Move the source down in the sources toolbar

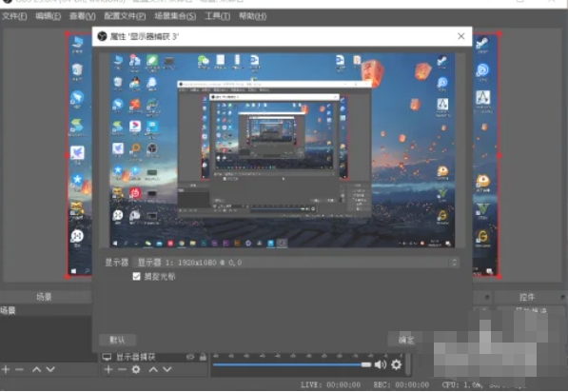[167, 369]
